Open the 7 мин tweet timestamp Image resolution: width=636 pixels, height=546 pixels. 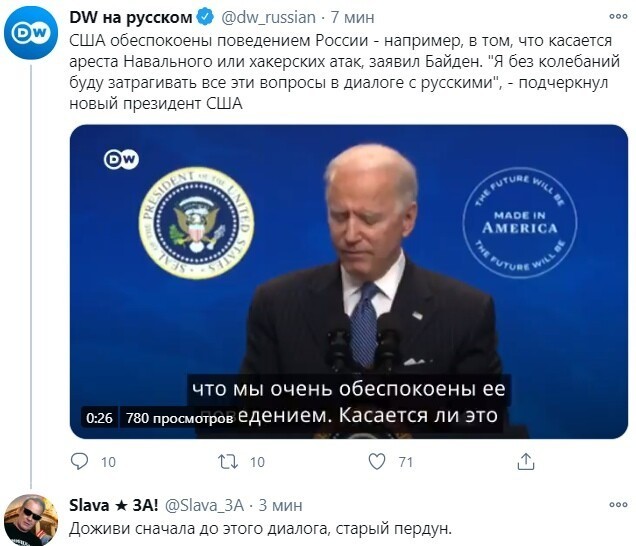[352, 17]
